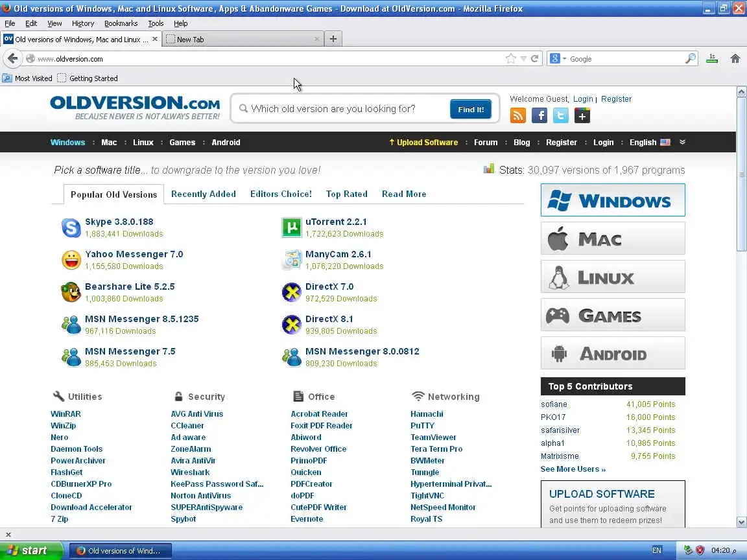Open the Blog nav link

[x=521, y=143]
